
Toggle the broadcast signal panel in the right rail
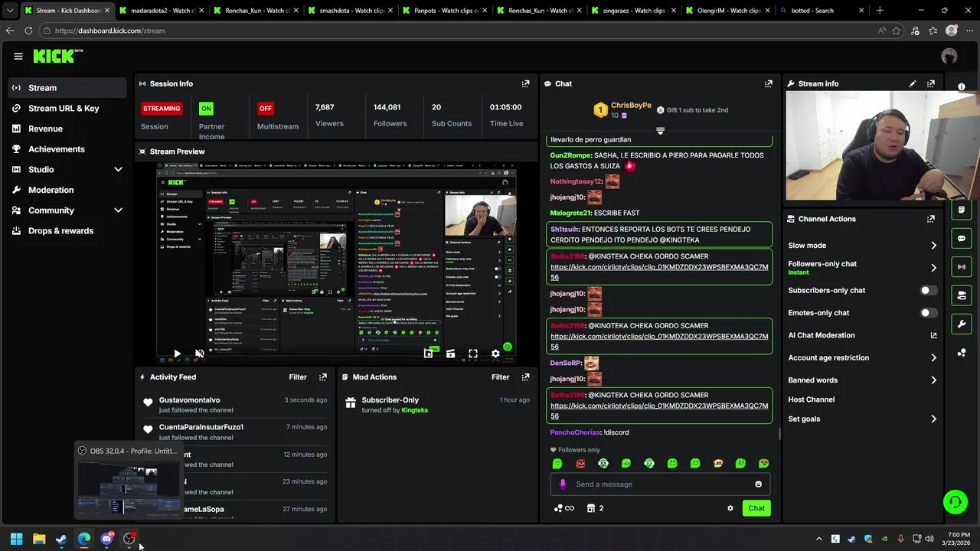pos(962,266)
